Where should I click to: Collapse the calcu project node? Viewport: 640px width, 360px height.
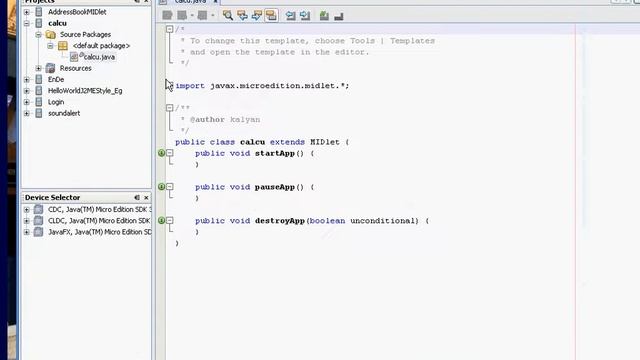pyautogui.click(x=27, y=23)
